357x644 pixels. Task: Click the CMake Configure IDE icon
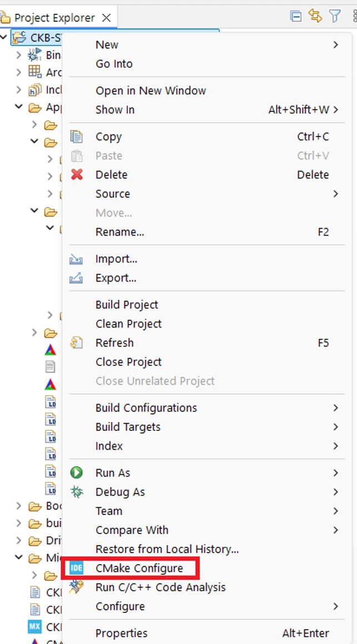(x=77, y=568)
